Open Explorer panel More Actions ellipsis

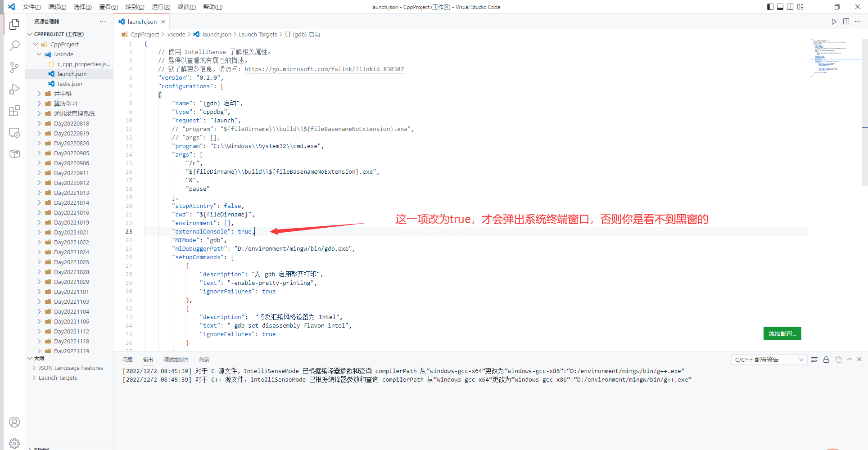[103, 22]
